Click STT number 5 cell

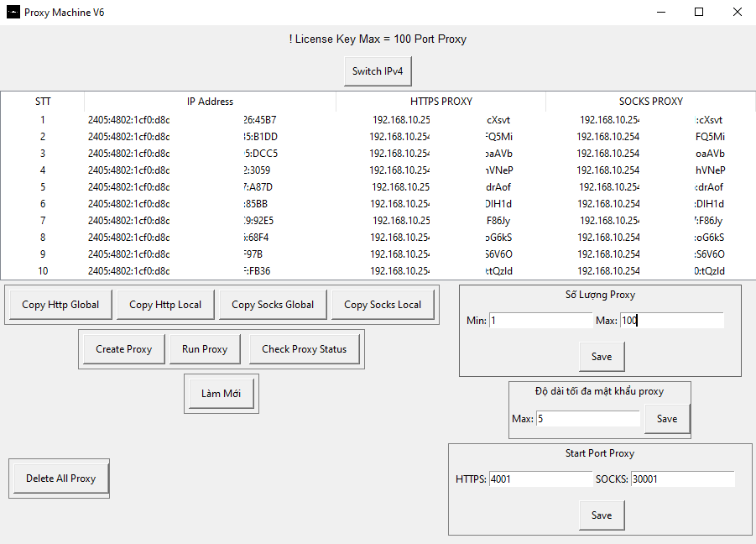click(x=43, y=187)
